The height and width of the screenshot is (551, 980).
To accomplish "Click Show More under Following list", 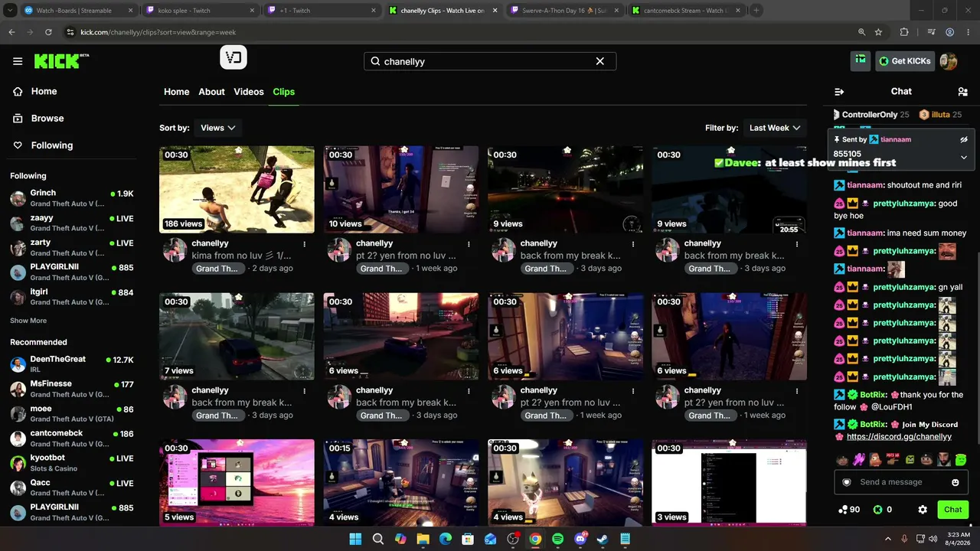I will (x=28, y=321).
